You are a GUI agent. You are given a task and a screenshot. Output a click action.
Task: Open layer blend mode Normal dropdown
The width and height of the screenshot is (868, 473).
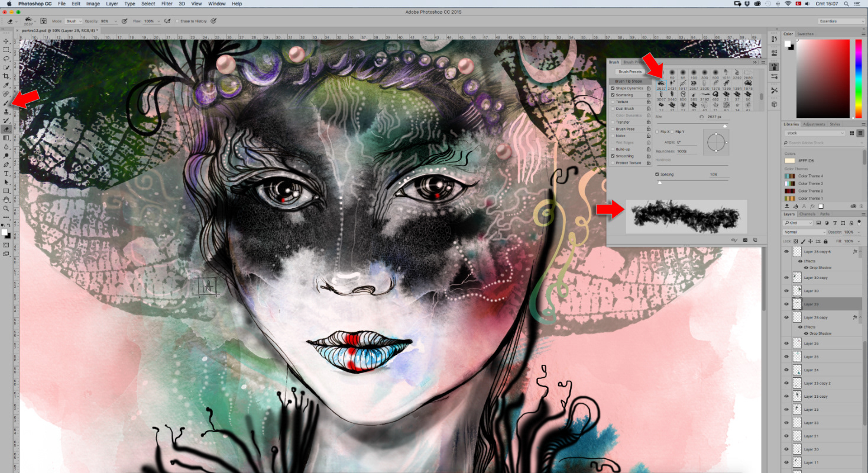[805, 232]
